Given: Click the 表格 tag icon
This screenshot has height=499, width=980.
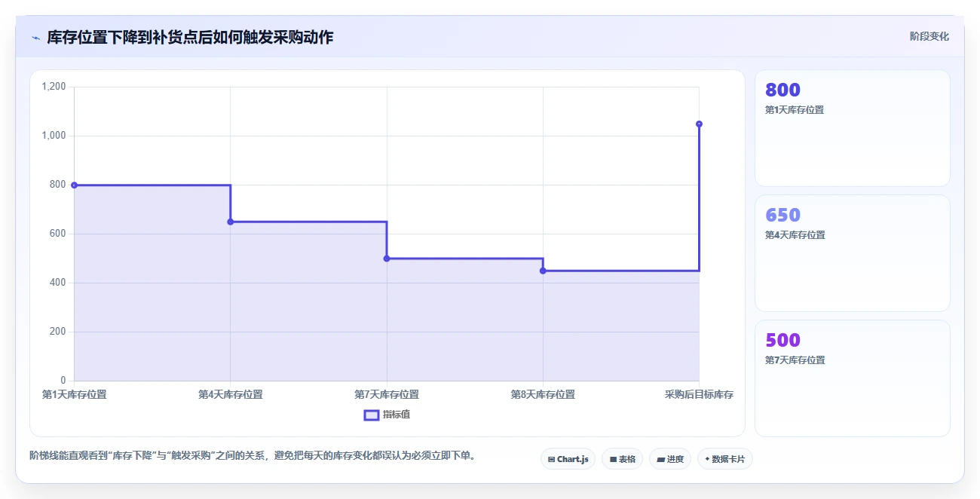Looking at the screenshot, I should [x=613, y=459].
